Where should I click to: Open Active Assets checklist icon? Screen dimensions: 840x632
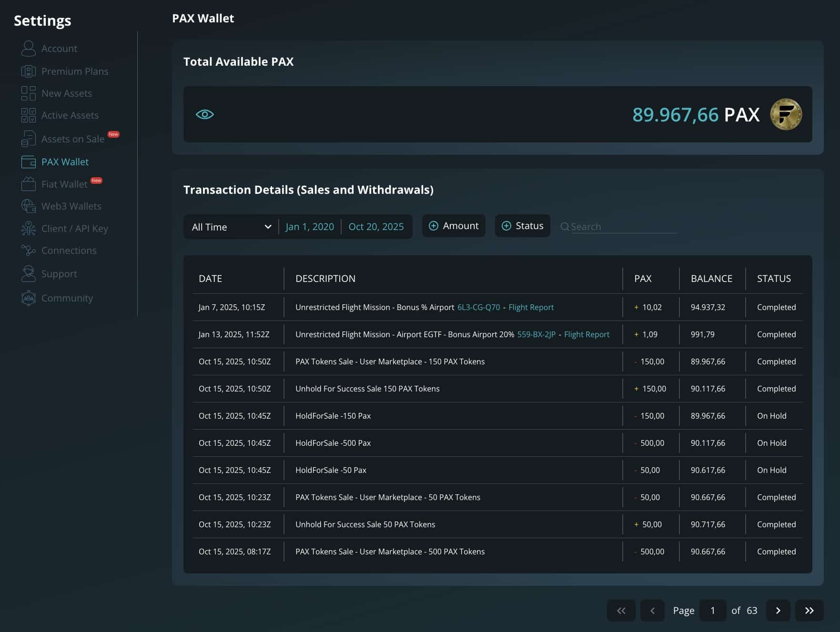click(x=29, y=115)
